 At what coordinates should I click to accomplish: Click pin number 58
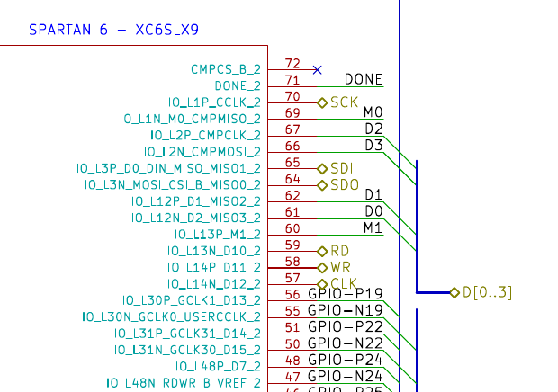coord(292,262)
